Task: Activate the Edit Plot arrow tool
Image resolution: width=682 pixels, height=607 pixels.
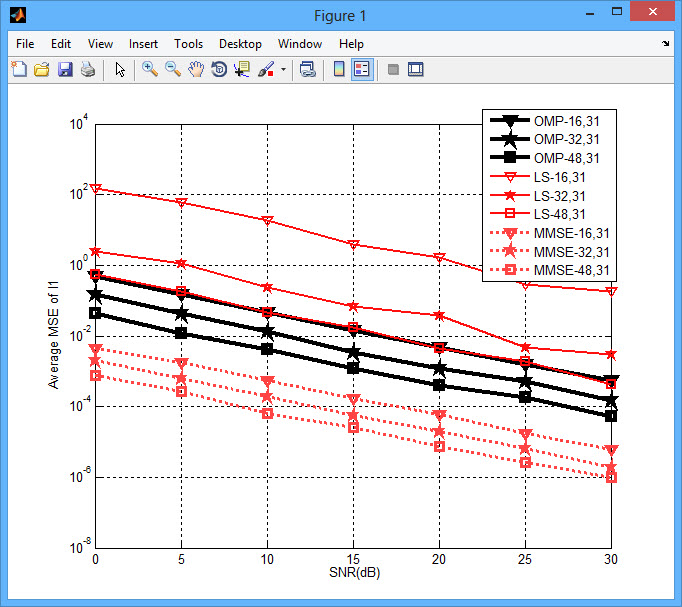Action: (120, 70)
